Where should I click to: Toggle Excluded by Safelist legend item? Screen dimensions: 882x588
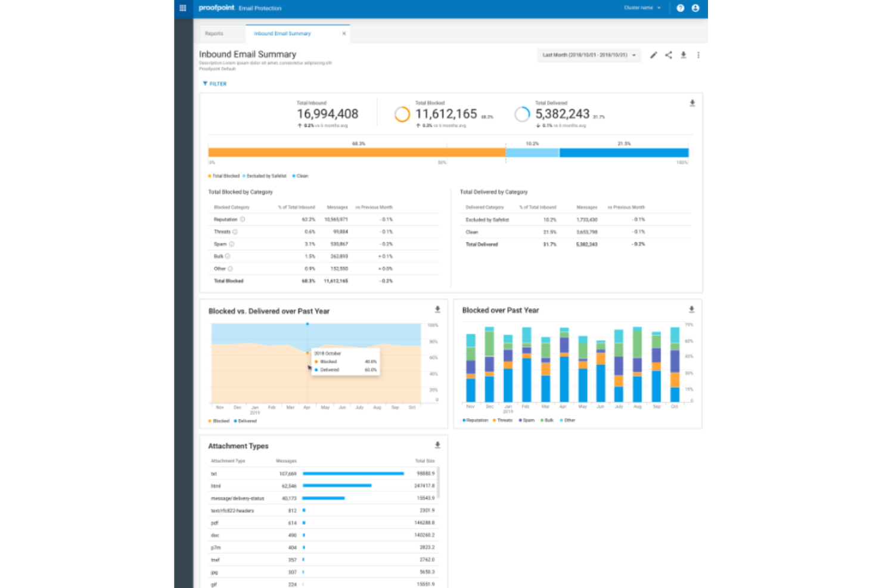[265, 176]
